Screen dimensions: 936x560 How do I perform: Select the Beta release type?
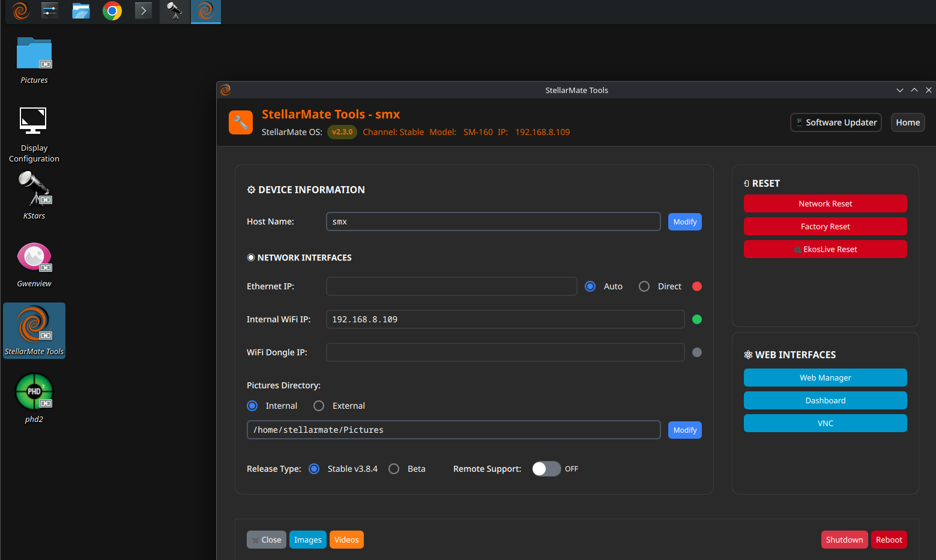(394, 469)
